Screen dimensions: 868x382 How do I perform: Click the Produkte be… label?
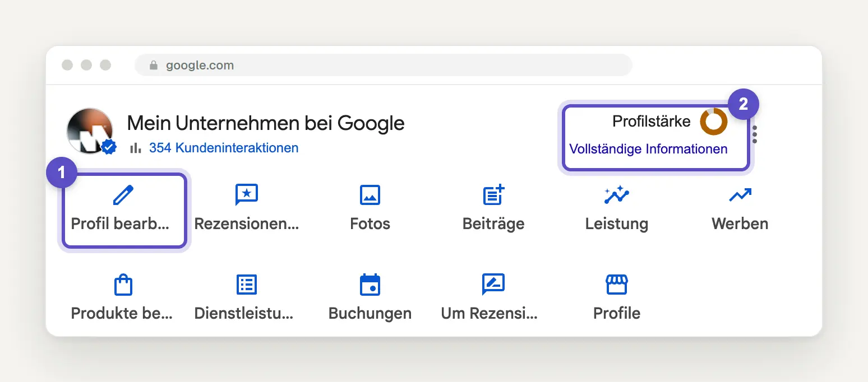click(122, 313)
